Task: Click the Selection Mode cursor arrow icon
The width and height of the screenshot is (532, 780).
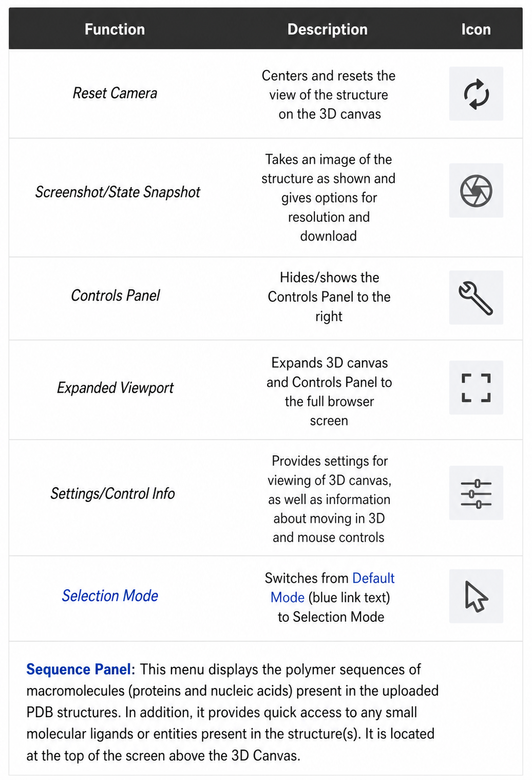Action: 476,596
